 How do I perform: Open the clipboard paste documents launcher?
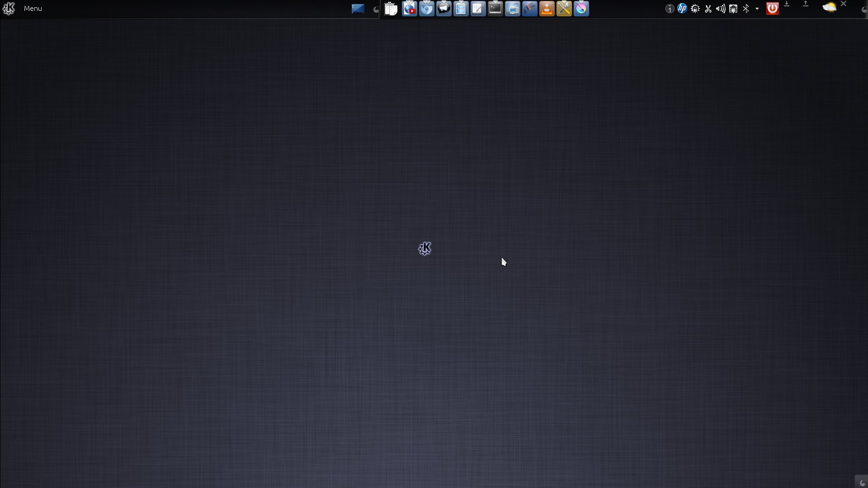click(x=391, y=9)
